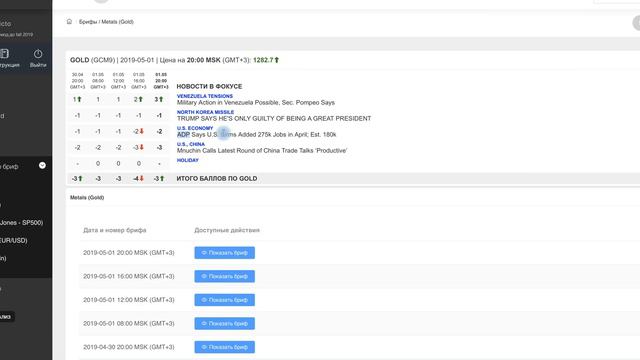Click the 'Доступные действия' column header
The height and width of the screenshot is (360, 640).
pos(227,230)
